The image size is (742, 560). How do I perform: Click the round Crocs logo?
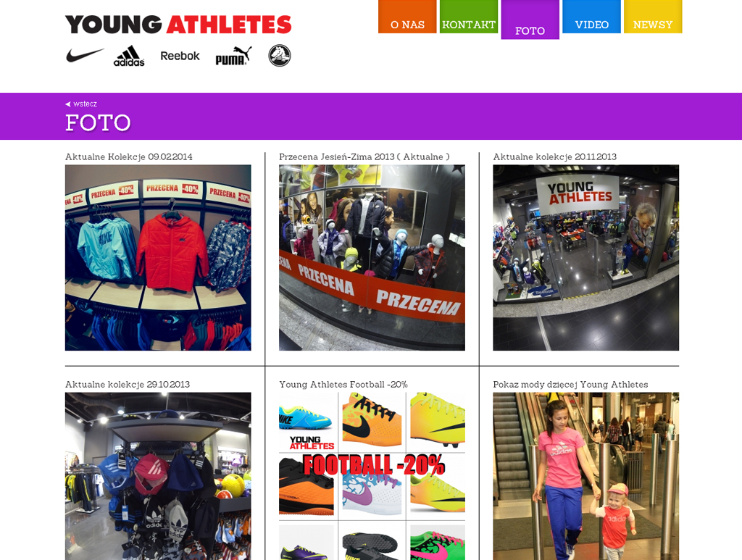[x=280, y=55]
